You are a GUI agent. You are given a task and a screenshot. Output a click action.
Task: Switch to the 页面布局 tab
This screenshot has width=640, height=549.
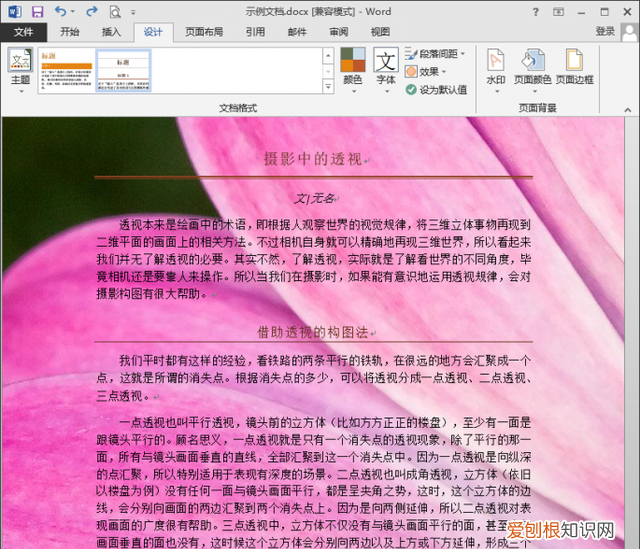[x=204, y=32]
